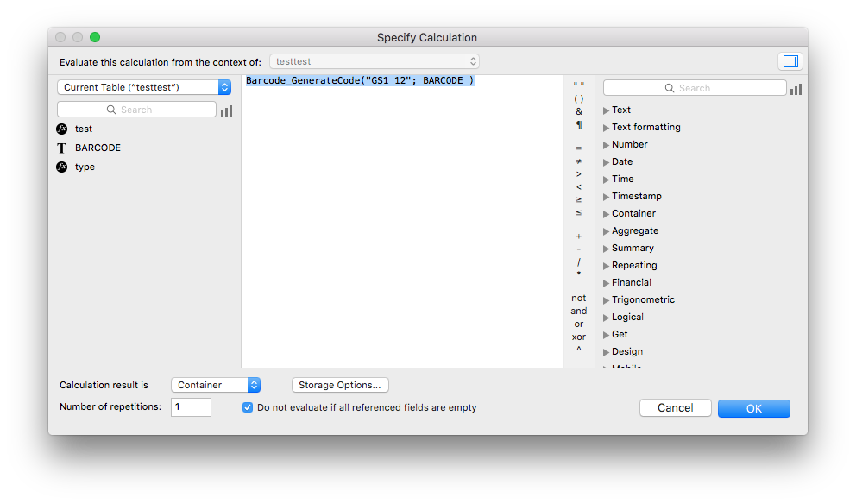
Task: Insert the multiplication (*) operator
Action: tap(578, 274)
